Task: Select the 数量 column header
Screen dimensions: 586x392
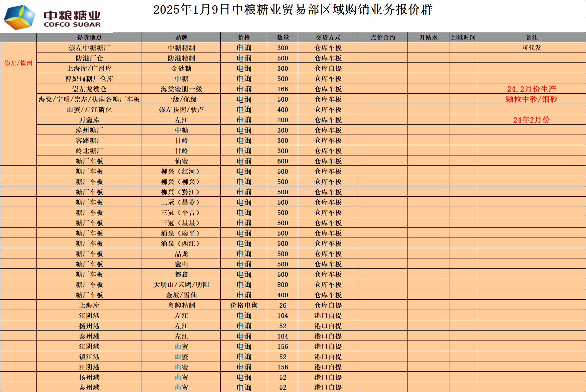Action: [283, 38]
